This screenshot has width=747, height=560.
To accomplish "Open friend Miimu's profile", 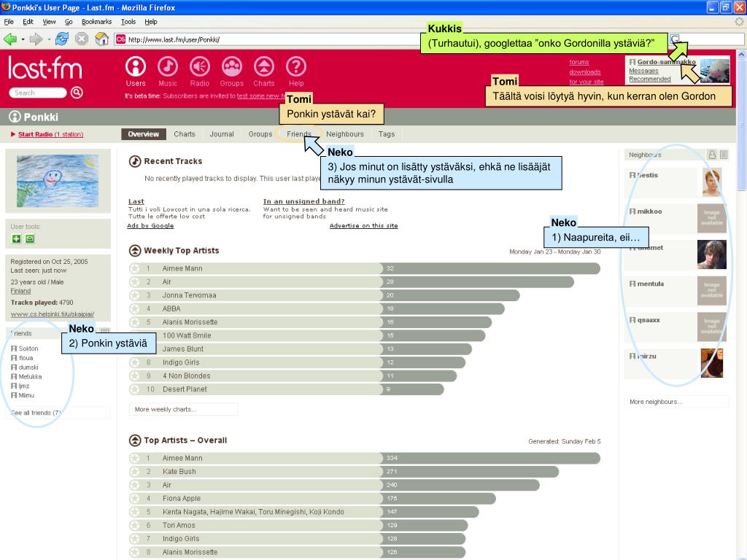I will point(26,395).
